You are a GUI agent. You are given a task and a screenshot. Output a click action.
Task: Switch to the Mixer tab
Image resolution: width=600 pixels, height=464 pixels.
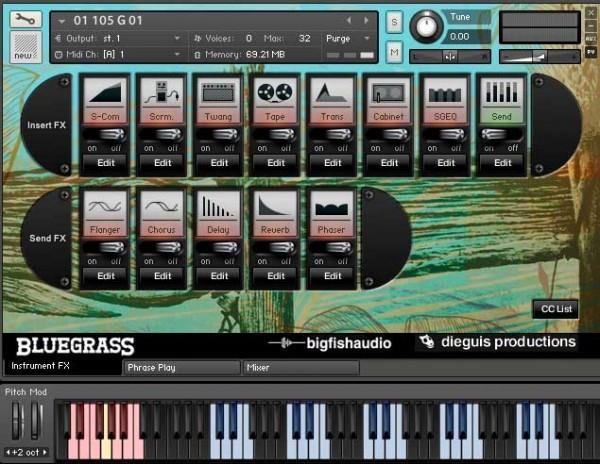(x=301, y=368)
